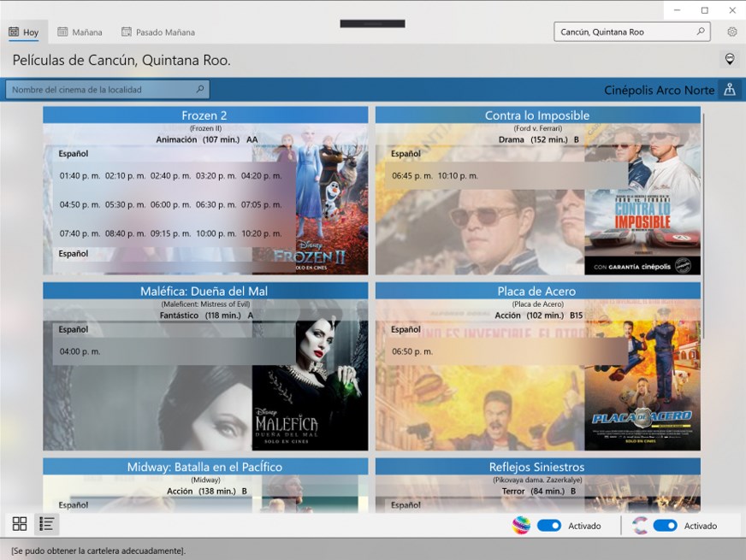Click the Maléfica poster thumbnail
Screen dimensions: 746x560
[x=311, y=375]
